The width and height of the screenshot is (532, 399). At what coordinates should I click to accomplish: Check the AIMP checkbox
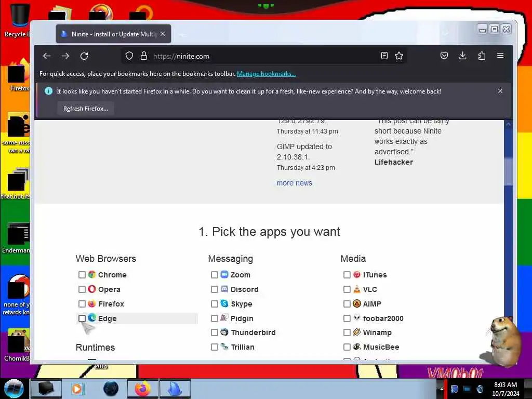pos(347,304)
